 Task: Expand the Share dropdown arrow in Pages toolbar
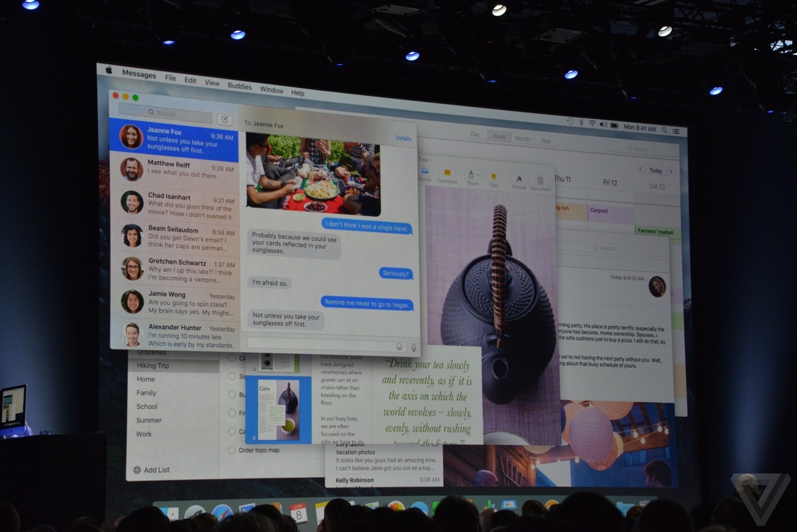(478, 175)
